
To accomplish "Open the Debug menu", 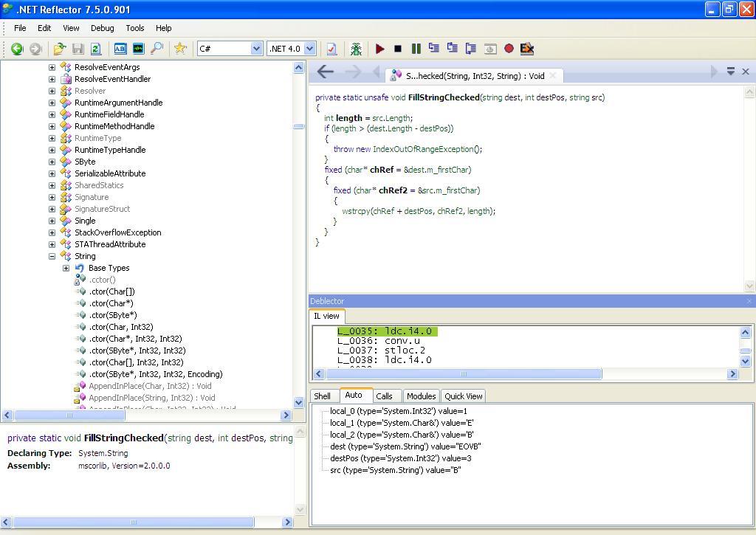I will point(102,28).
